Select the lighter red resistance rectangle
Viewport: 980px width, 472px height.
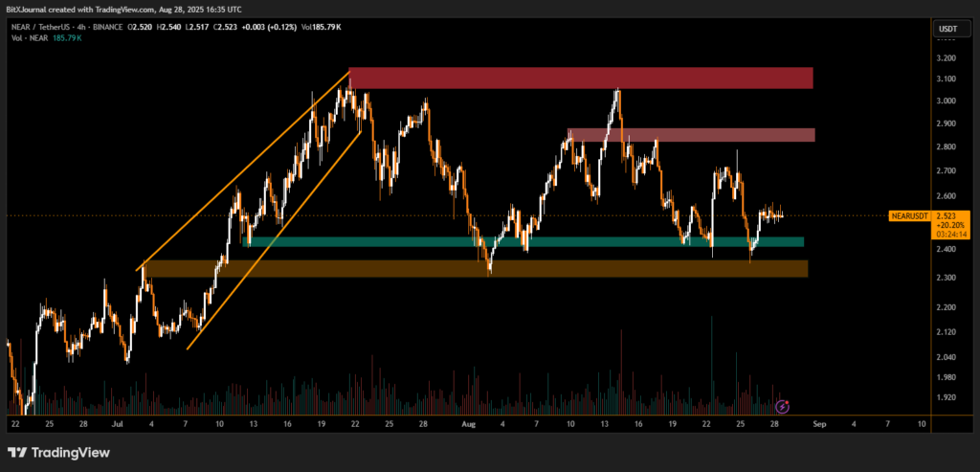pos(690,135)
